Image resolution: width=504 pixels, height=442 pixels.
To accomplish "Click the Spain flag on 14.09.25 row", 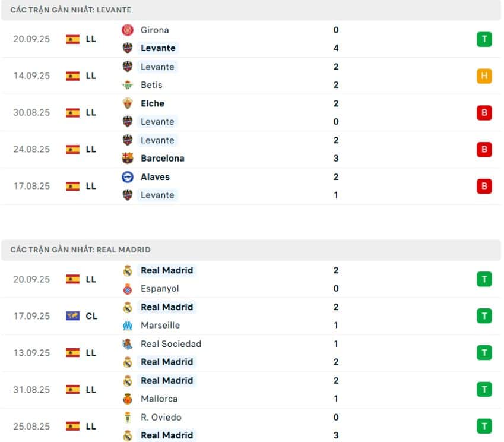I will click(x=72, y=76).
